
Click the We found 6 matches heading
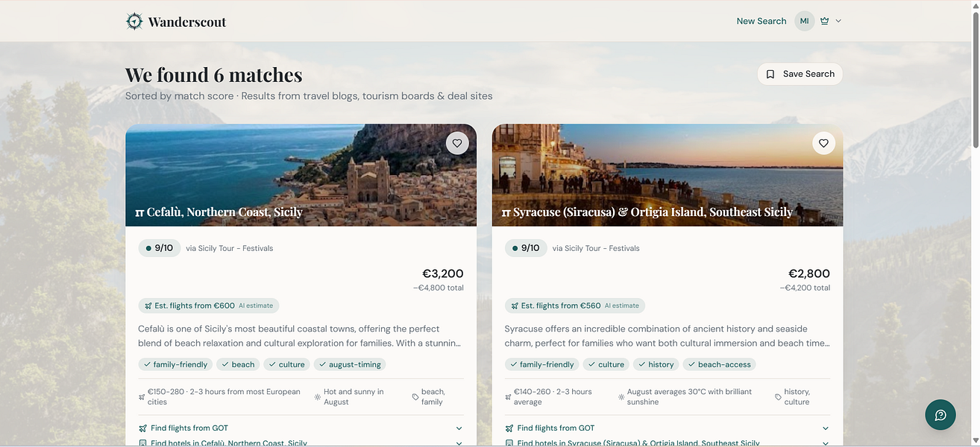click(x=214, y=74)
